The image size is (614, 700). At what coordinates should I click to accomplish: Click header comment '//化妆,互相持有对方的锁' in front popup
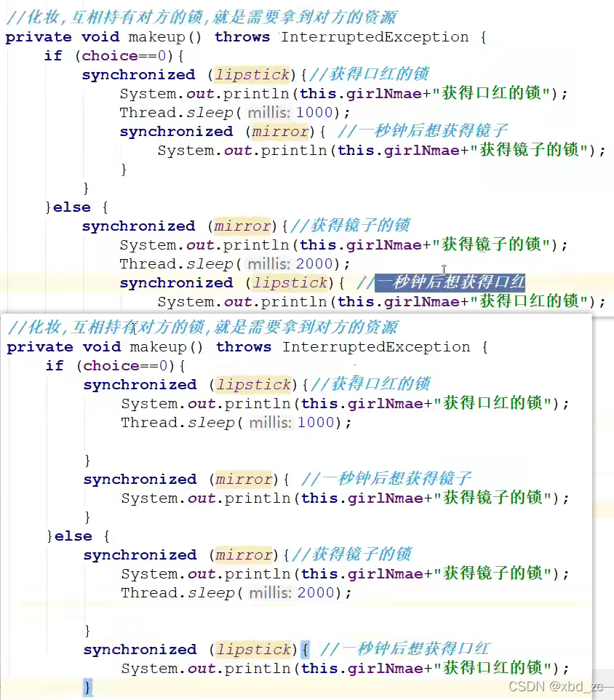point(106,327)
